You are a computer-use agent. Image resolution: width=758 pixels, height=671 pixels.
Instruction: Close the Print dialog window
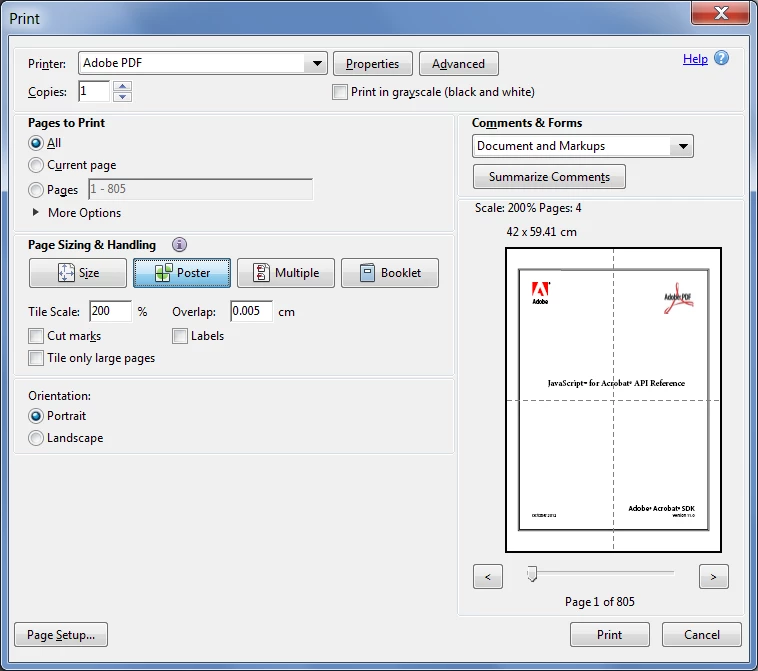pos(721,13)
